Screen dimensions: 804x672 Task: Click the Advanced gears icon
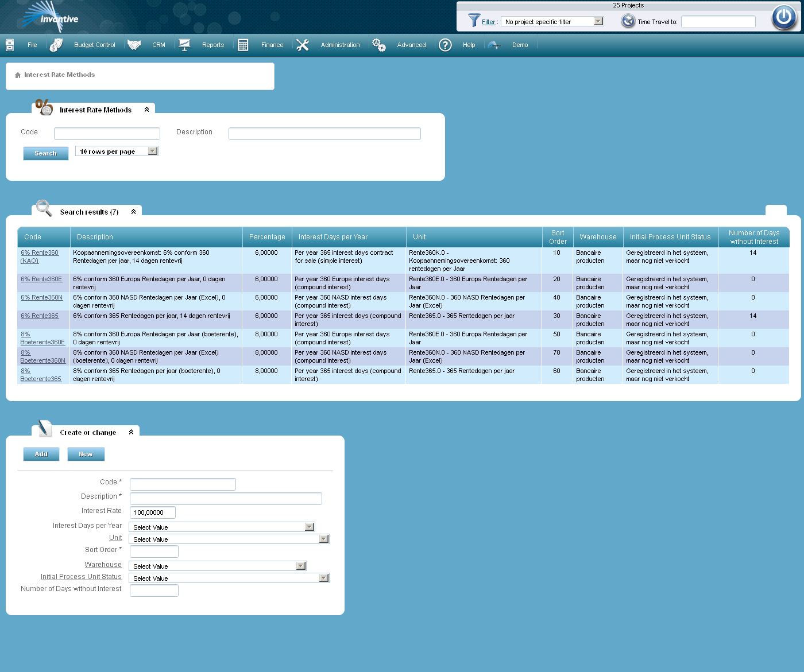pos(379,45)
